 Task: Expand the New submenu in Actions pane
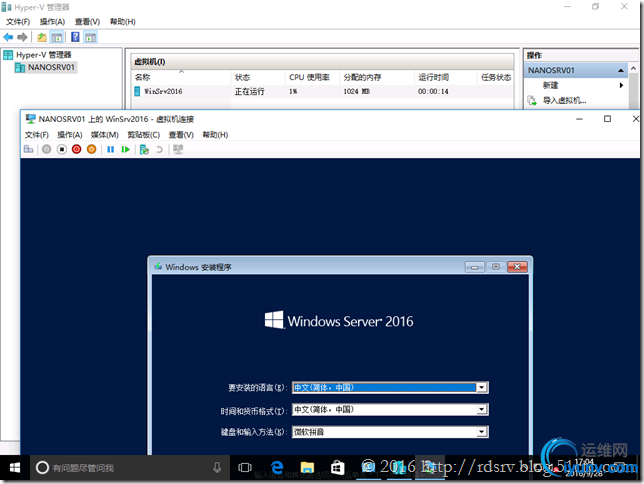576,85
